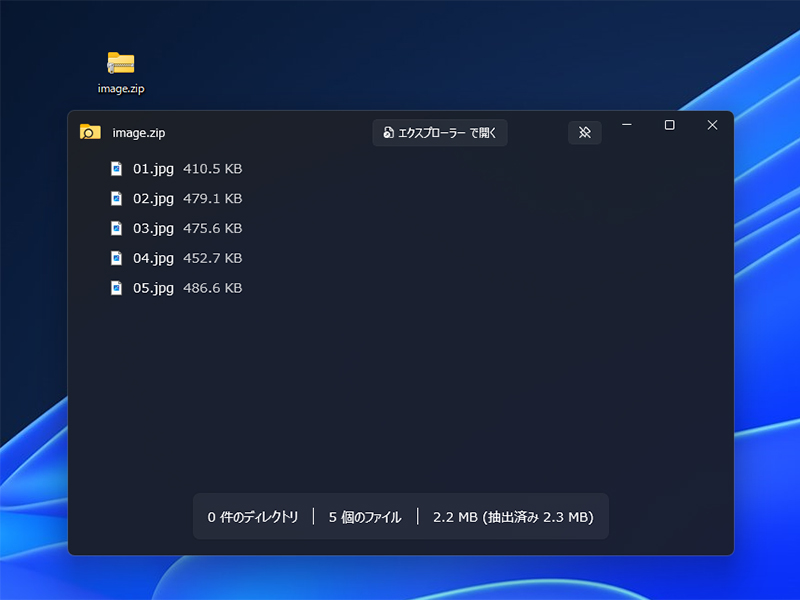Viewport: 800px width, 600px height.
Task: Click the file icon beside 02.jpg
Action: [115, 198]
